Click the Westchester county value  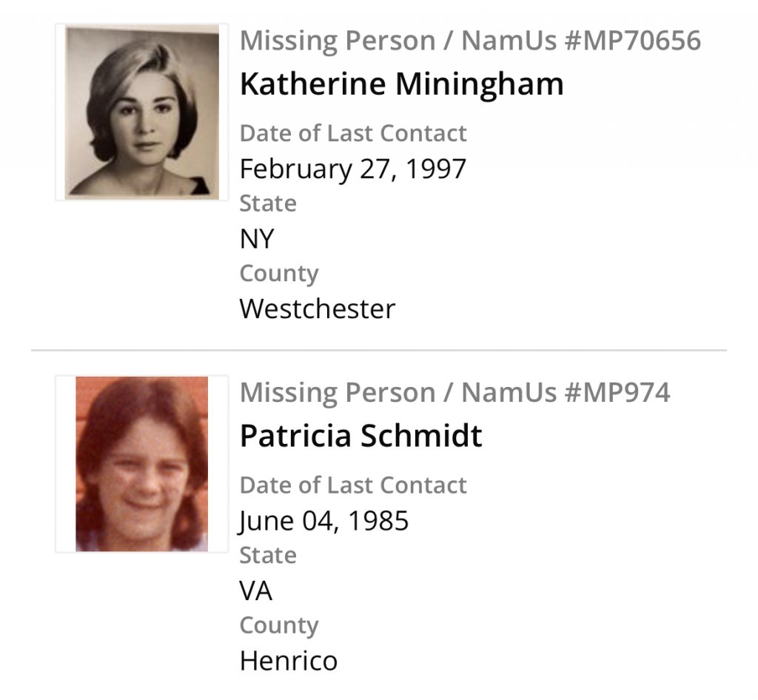[x=317, y=309]
